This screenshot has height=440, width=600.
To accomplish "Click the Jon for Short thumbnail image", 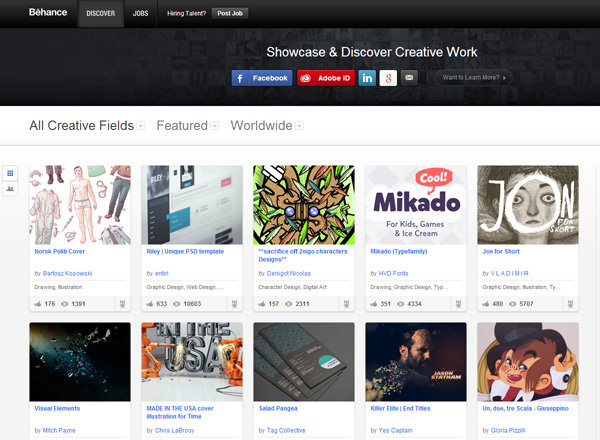I will click(x=528, y=205).
